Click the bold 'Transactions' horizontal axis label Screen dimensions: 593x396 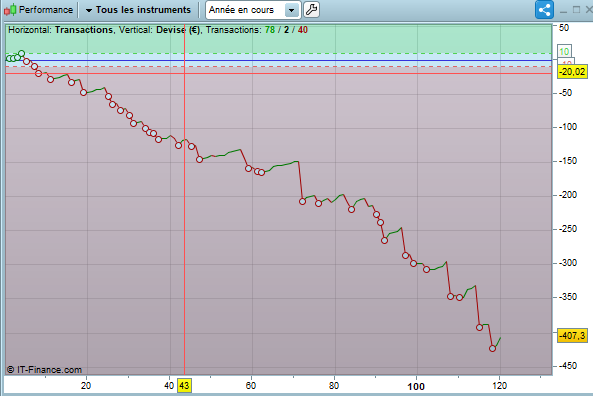pyautogui.click(x=84, y=30)
